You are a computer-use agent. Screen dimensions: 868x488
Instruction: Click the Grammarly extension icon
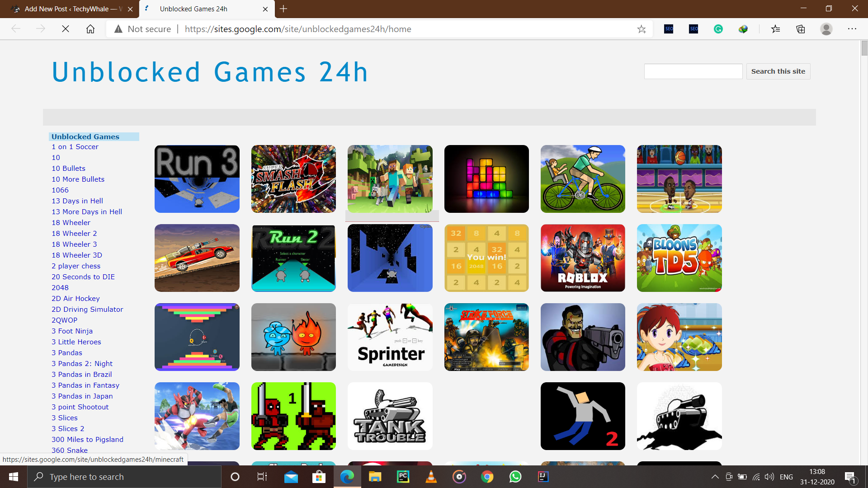[718, 29]
